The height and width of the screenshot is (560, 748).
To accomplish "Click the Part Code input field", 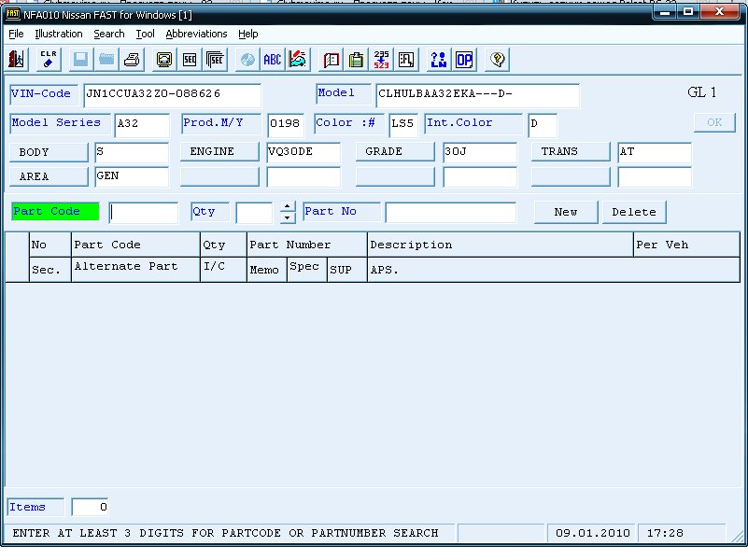I will (143, 213).
